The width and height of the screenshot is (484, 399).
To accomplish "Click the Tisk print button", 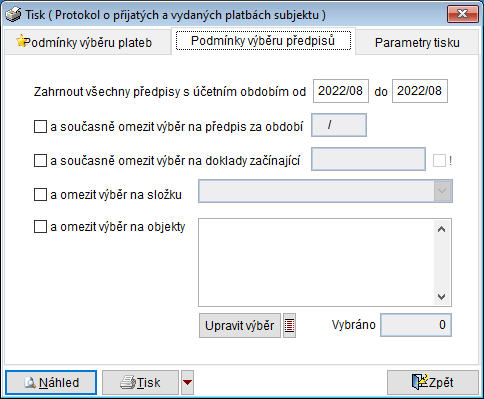I will coord(140,382).
